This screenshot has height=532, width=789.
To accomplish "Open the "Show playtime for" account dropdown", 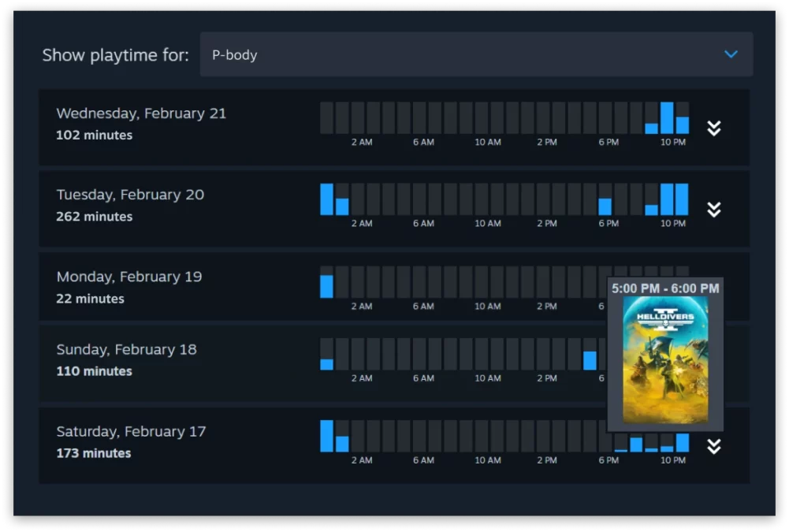I will (x=730, y=54).
